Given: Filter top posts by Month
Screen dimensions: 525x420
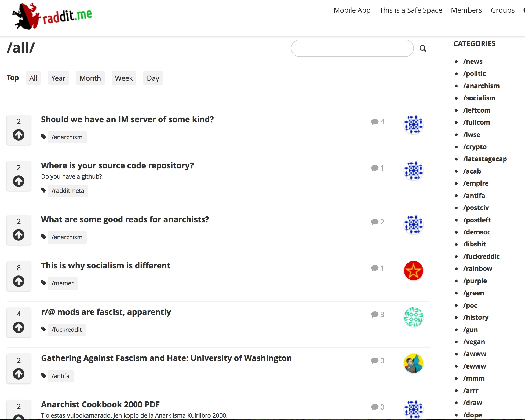Looking at the screenshot, I should pyautogui.click(x=90, y=78).
